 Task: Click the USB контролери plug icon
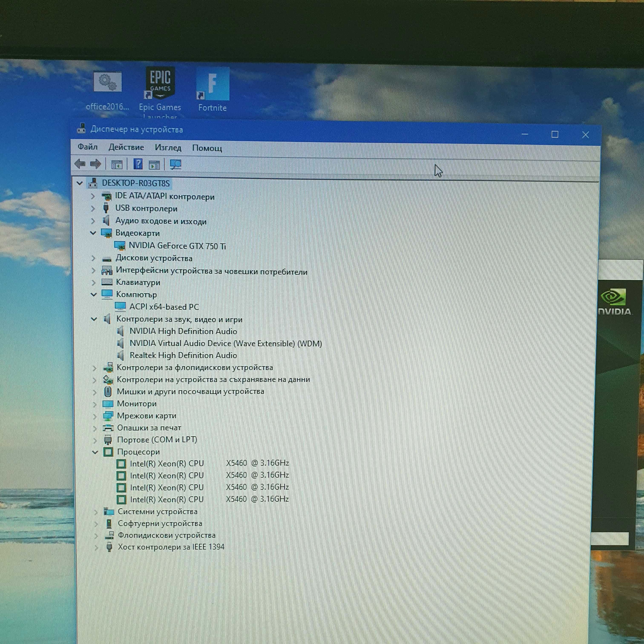(x=106, y=208)
